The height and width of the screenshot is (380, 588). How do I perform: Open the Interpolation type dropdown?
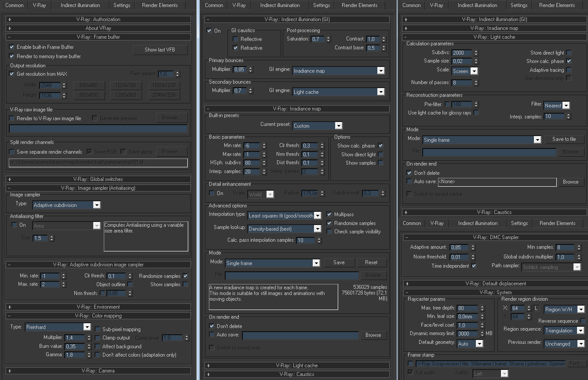[x=285, y=215]
